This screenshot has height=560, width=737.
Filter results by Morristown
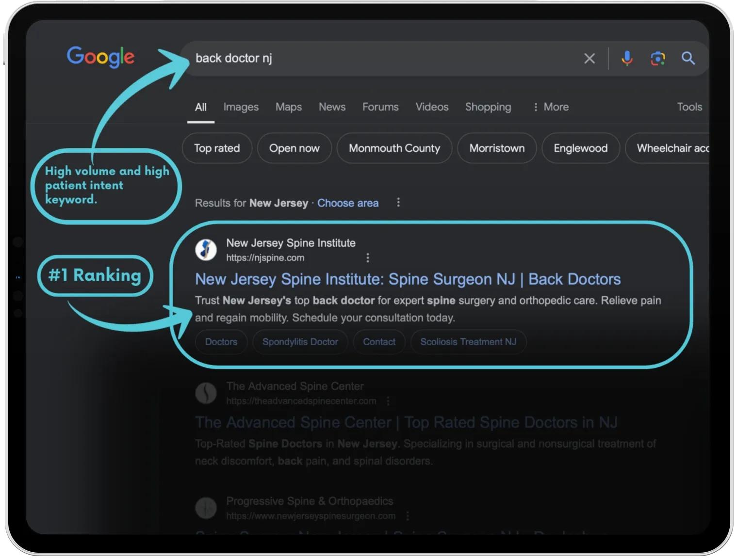[x=497, y=148]
